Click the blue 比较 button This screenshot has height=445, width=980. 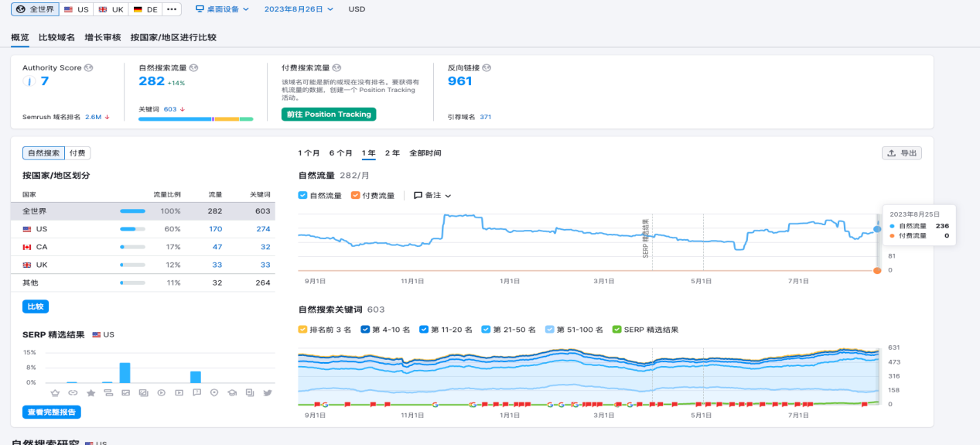[x=36, y=306]
